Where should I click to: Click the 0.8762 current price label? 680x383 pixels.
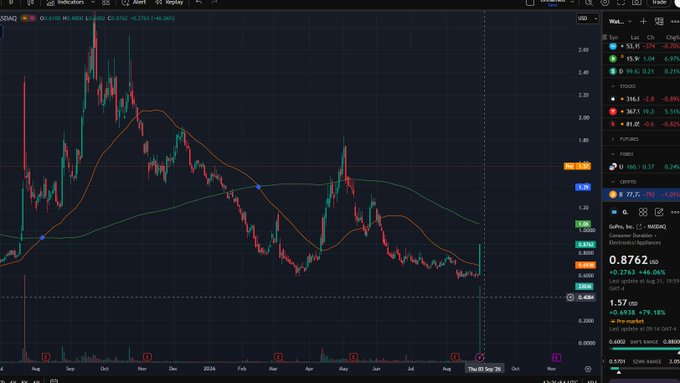585,244
